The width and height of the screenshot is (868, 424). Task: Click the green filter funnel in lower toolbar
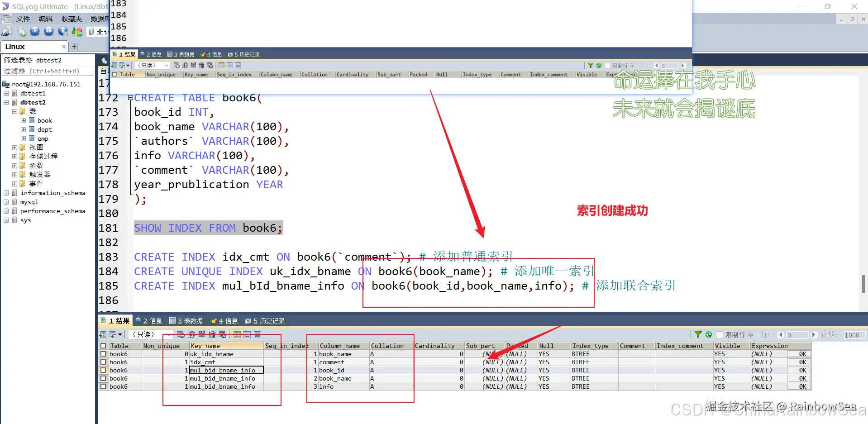click(698, 334)
